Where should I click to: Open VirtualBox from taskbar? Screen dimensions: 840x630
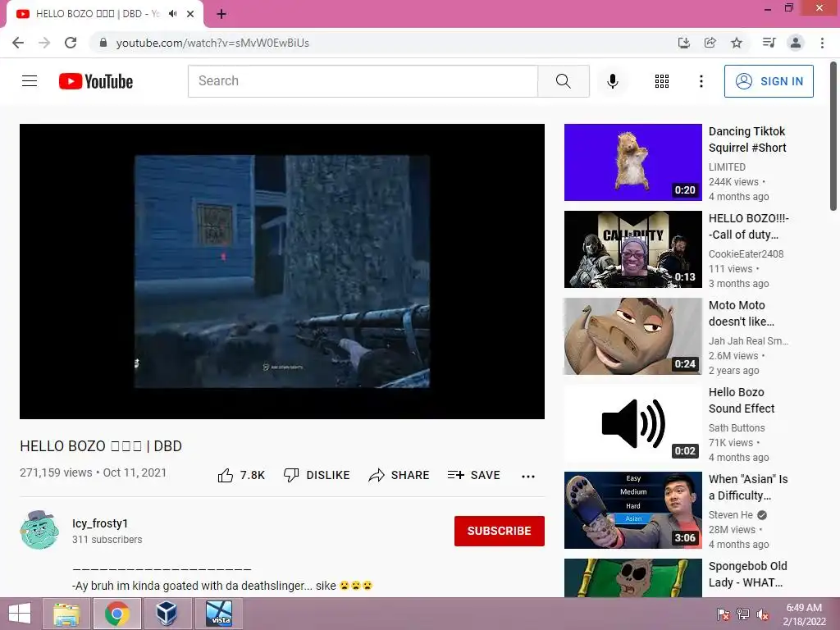coord(167,614)
